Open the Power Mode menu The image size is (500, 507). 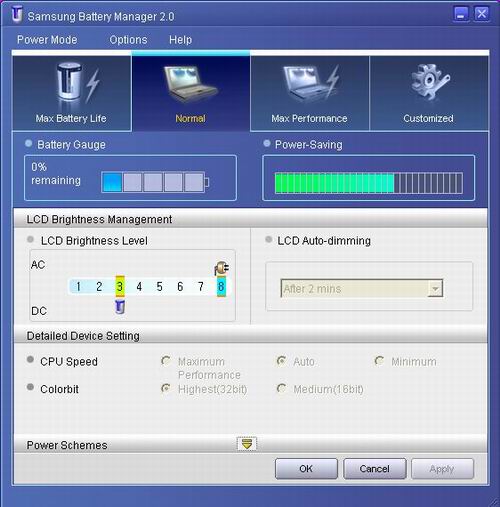click(x=47, y=40)
